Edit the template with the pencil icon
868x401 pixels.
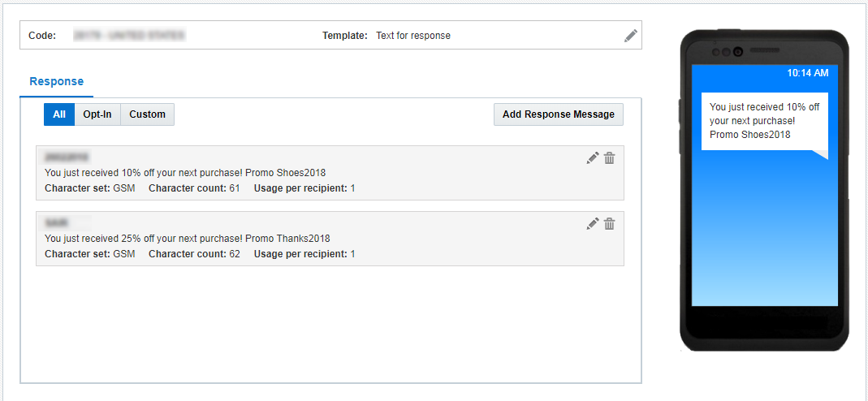[630, 36]
